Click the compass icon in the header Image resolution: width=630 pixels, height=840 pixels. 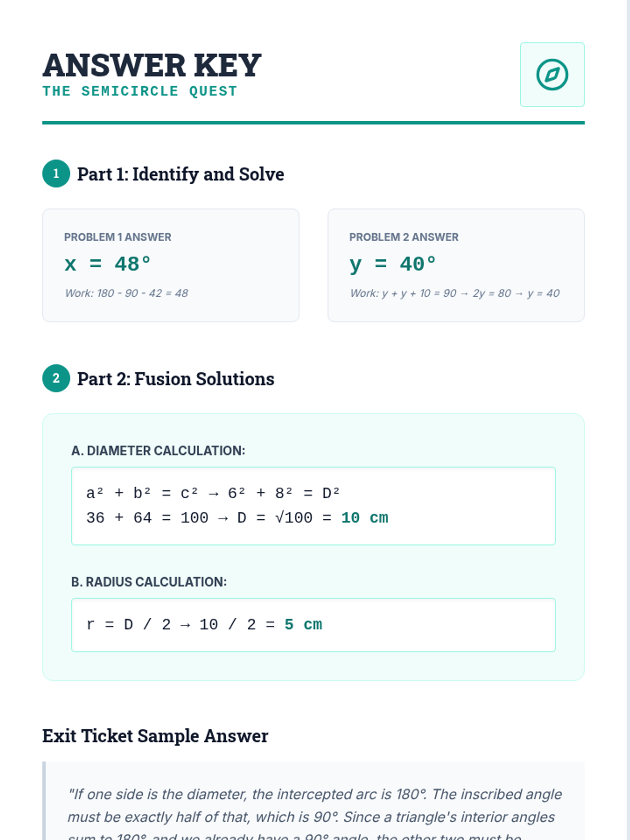[x=552, y=75]
